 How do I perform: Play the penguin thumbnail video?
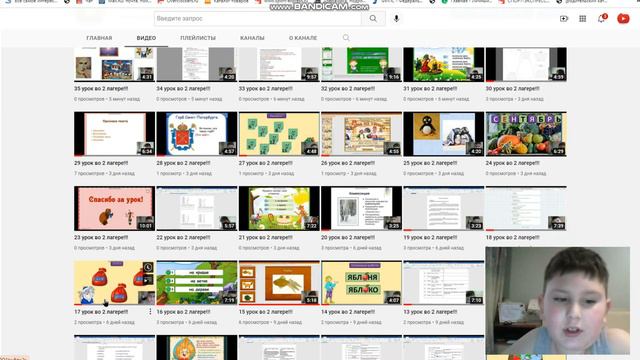[x=444, y=134]
